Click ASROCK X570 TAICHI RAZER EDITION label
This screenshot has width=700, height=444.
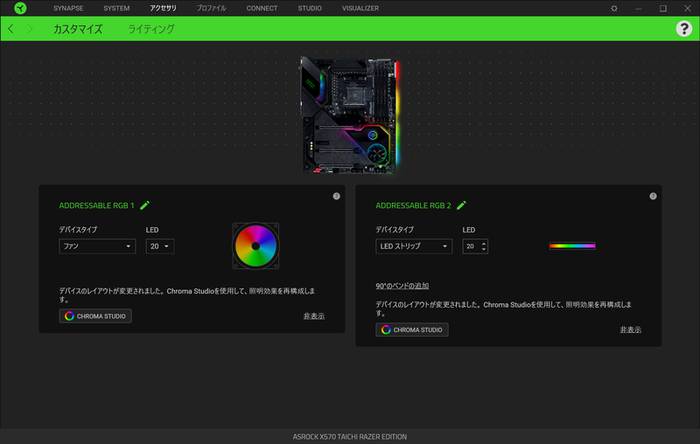click(350, 437)
